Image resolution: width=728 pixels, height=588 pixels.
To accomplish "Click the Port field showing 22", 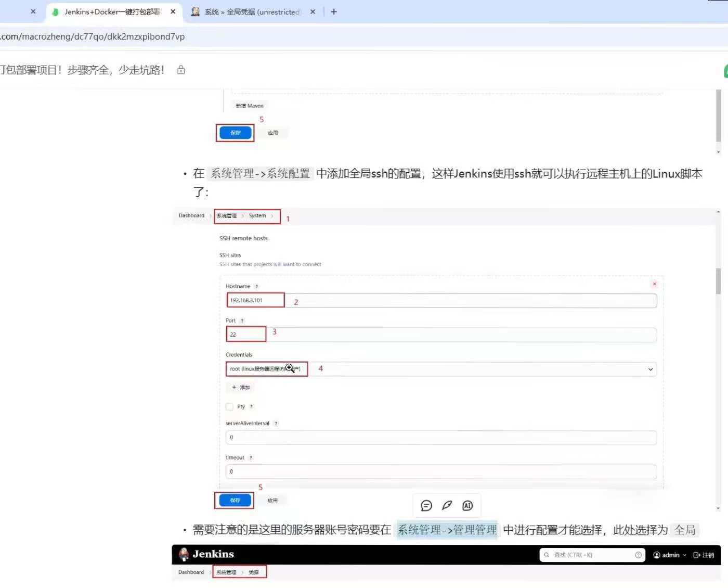I will pos(441,335).
